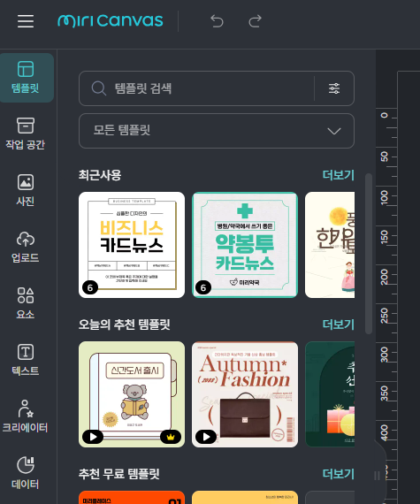Select the yellow free template thumbnail
The height and width of the screenshot is (504, 420).
[x=245, y=498]
